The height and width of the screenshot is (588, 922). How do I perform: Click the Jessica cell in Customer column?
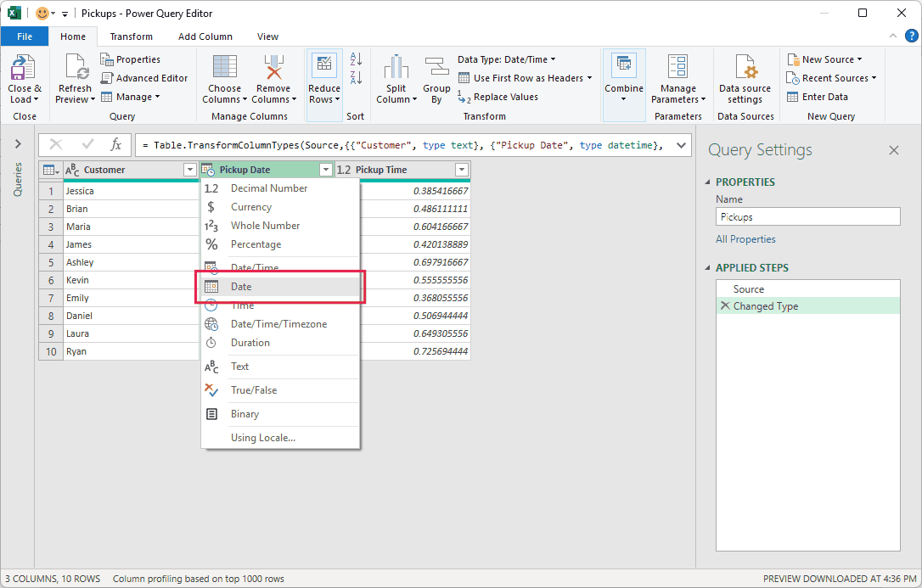point(131,191)
